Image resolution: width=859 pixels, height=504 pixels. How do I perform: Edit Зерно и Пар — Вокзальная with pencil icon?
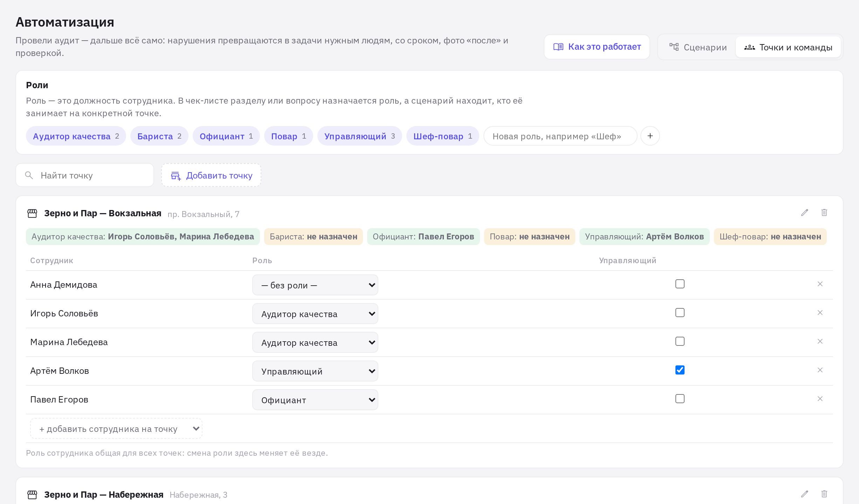click(804, 213)
